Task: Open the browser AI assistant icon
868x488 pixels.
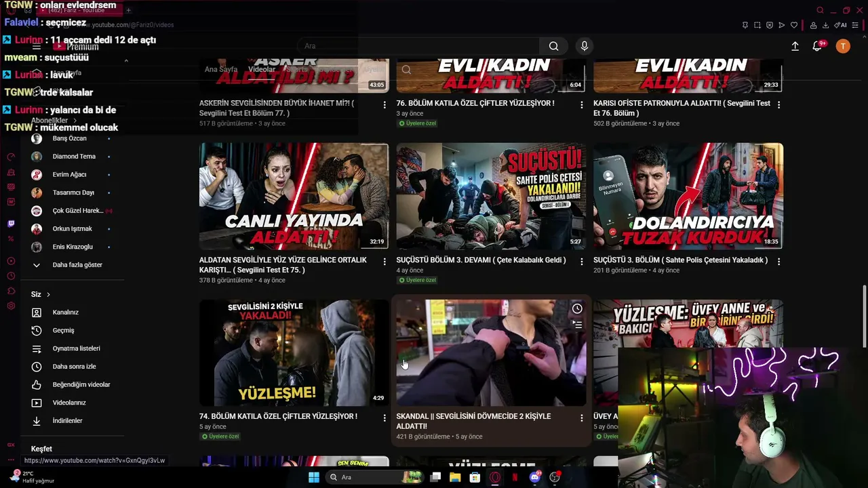Action: coord(840,25)
